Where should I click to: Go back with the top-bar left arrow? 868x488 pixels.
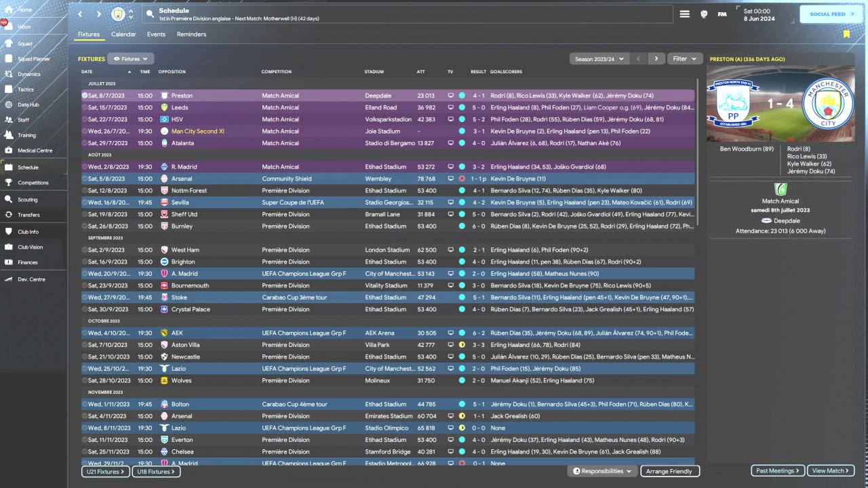(80, 14)
